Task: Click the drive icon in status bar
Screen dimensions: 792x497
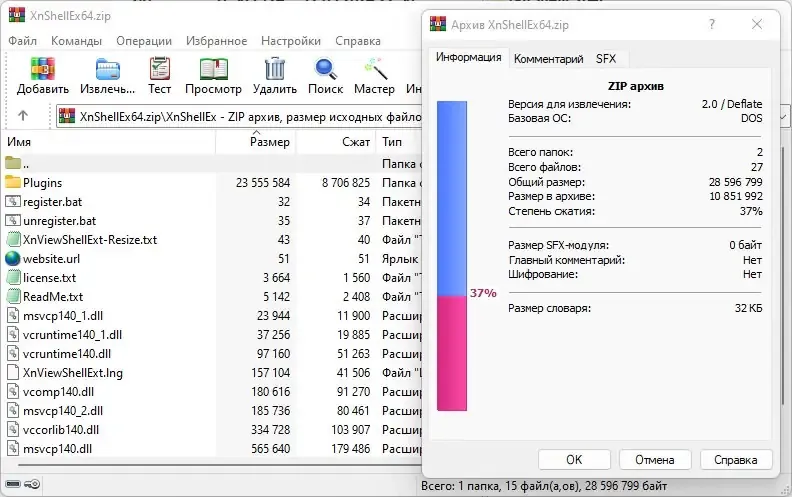Action: tap(13, 484)
